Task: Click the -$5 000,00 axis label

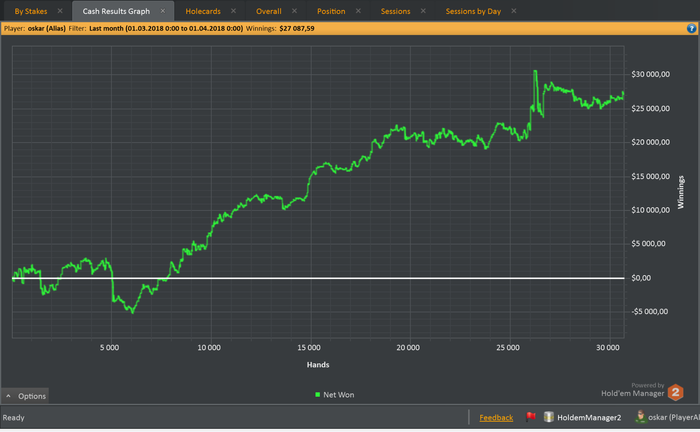Action: [x=650, y=312]
